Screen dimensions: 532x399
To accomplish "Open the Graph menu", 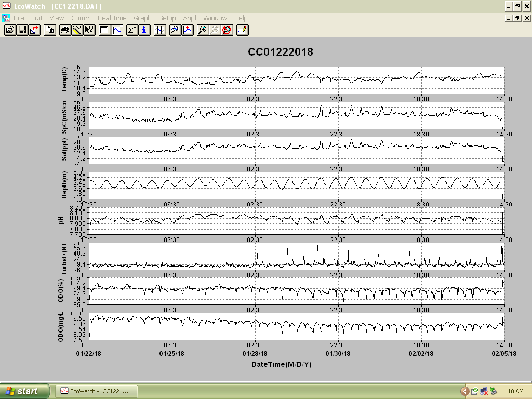I will (x=142, y=18).
